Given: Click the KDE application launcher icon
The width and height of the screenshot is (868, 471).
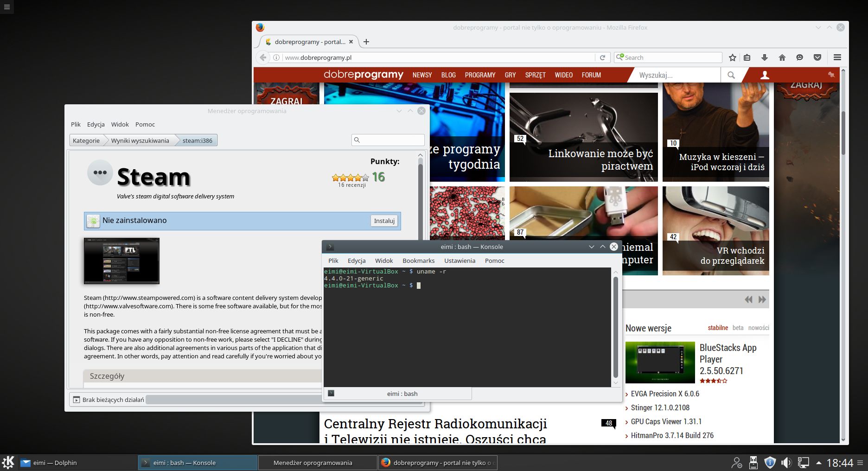Looking at the screenshot, I should pyautogui.click(x=8, y=462).
